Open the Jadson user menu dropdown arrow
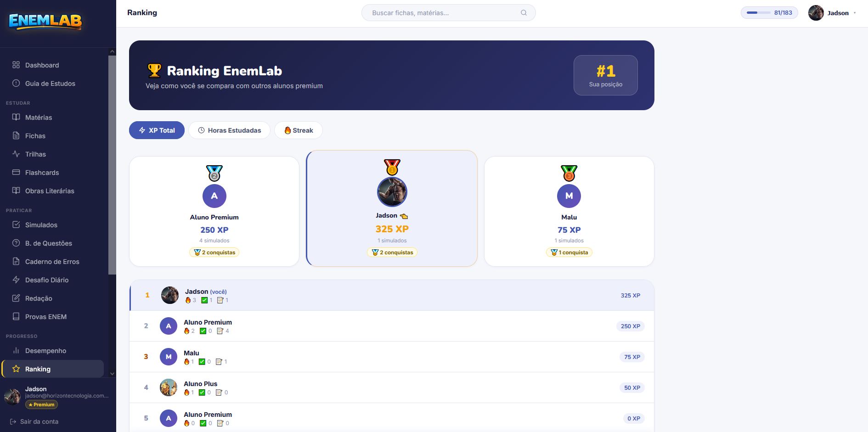 tap(855, 13)
